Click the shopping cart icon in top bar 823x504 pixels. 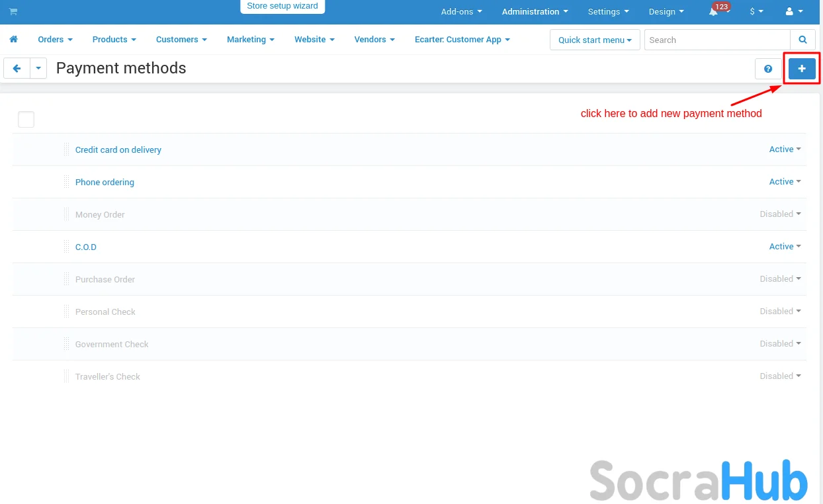point(13,12)
